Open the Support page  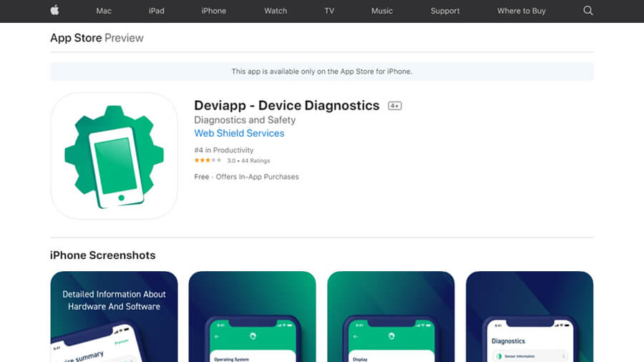tap(445, 11)
